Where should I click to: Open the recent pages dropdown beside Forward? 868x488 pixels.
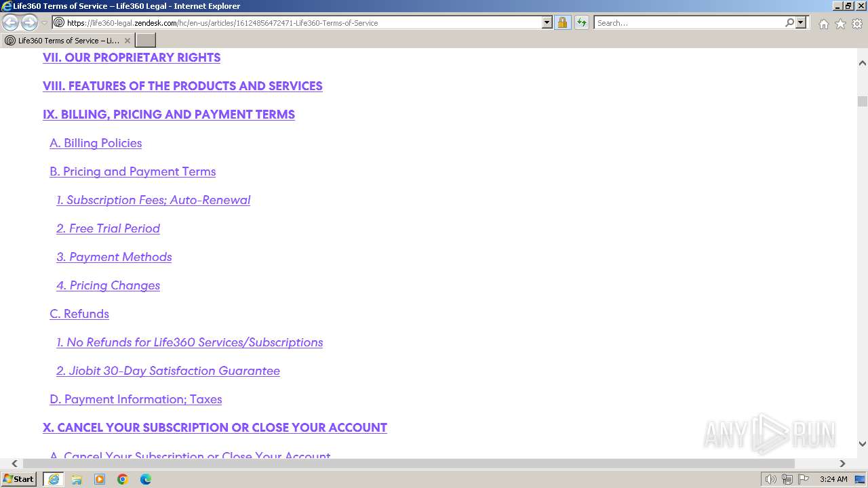tap(45, 22)
